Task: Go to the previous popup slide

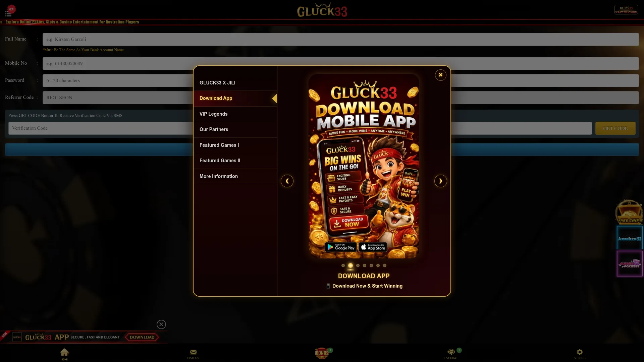Action: click(x=287, y=181)
